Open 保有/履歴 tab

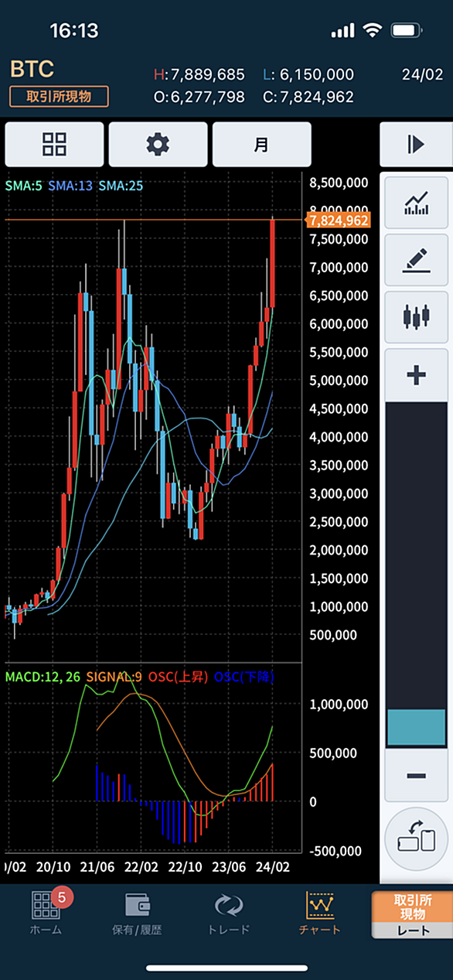click(137, 913)
